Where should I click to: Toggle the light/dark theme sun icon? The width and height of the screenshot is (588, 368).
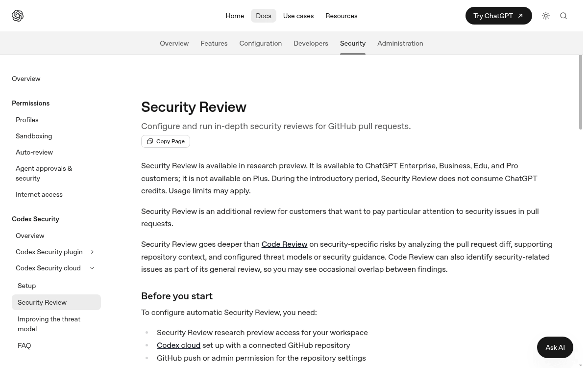pos(546,16)
